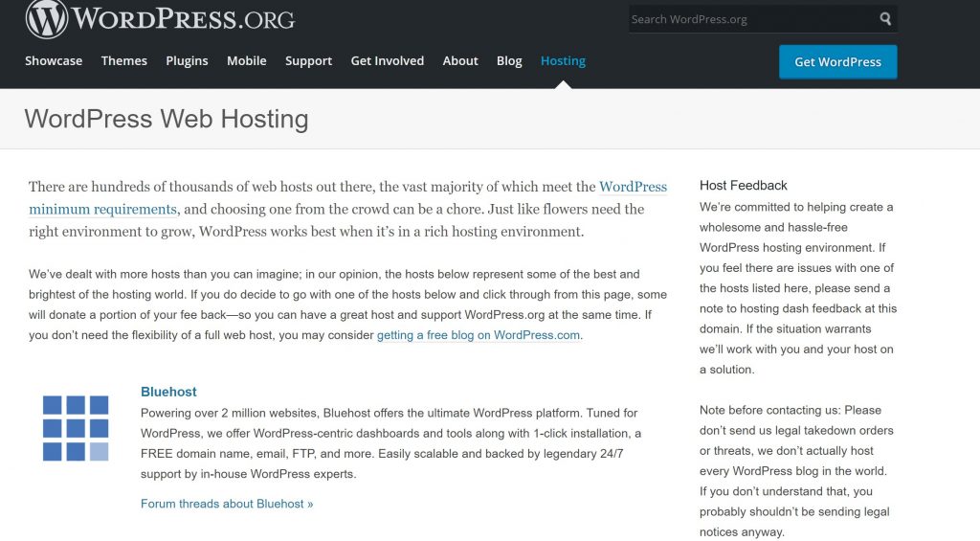Open the Bluehost heading link

click(x=168, y=392)
